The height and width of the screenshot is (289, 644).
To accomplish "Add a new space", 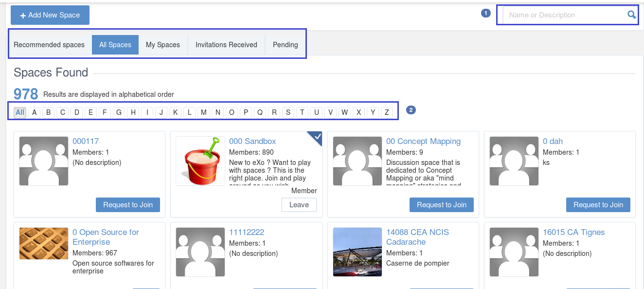I will pos(50,15).
